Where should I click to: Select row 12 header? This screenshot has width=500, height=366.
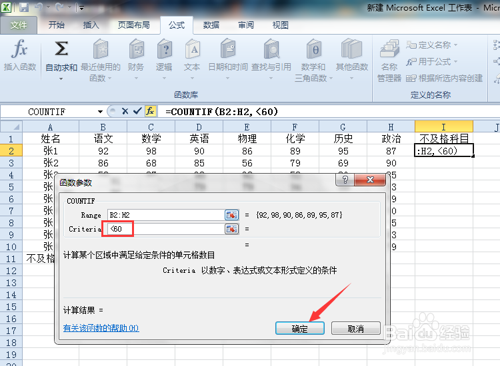point(11,271)
